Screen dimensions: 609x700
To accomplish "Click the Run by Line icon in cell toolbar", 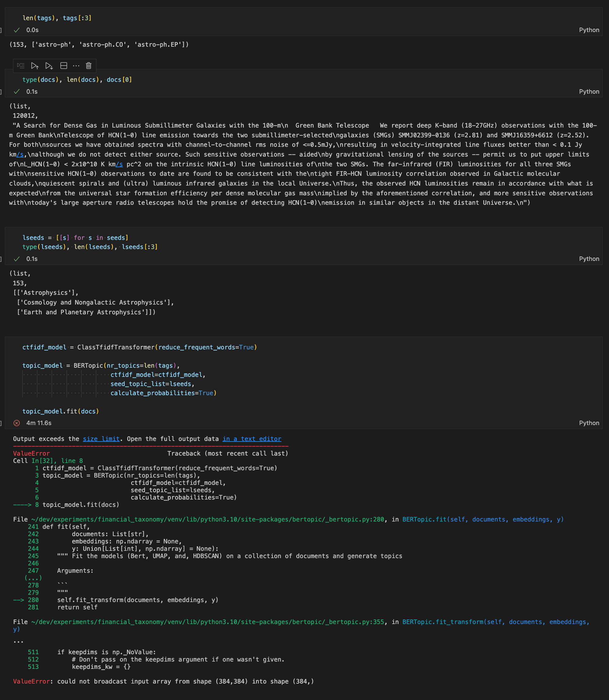I will click(x=21, y=66).
